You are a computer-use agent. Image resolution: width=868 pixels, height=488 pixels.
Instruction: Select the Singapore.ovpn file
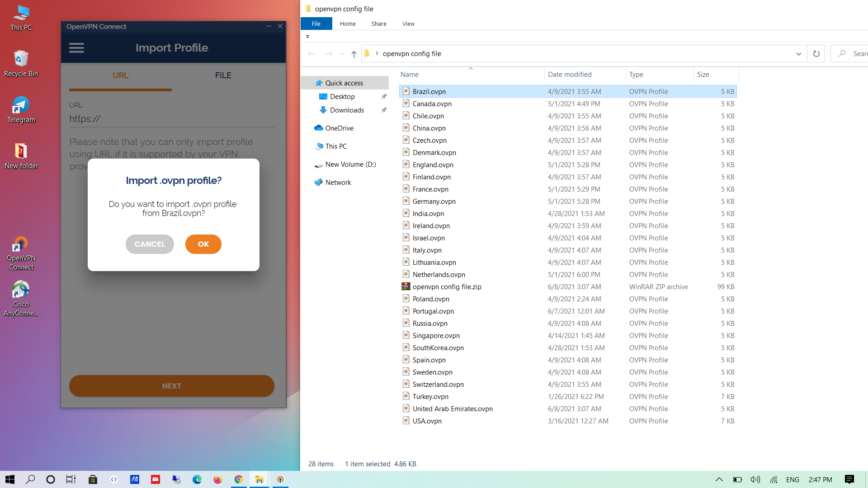pyautogui.click(x=568, y=335)
